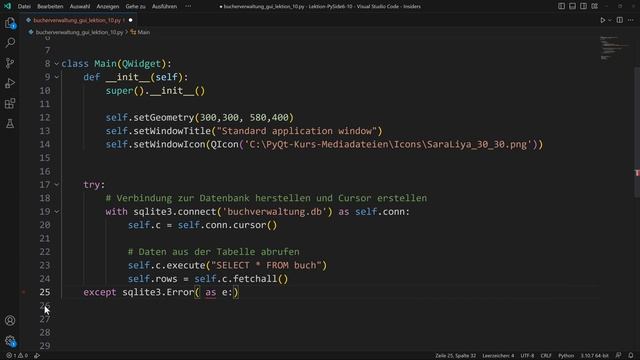Change the CRLF line ending
The height and width of the screenshot is (360, 640).
(546, 356)
